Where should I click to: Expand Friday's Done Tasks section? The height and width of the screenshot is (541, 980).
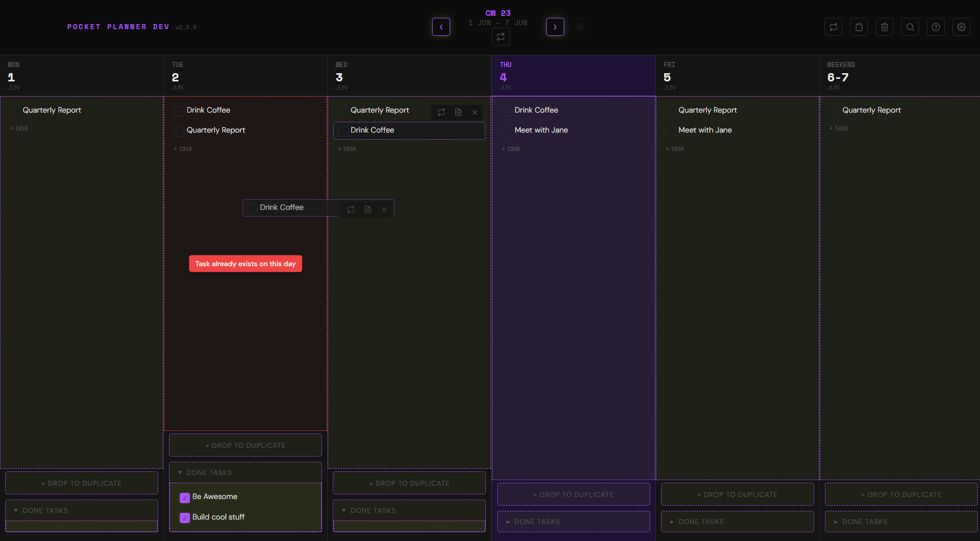737,522
